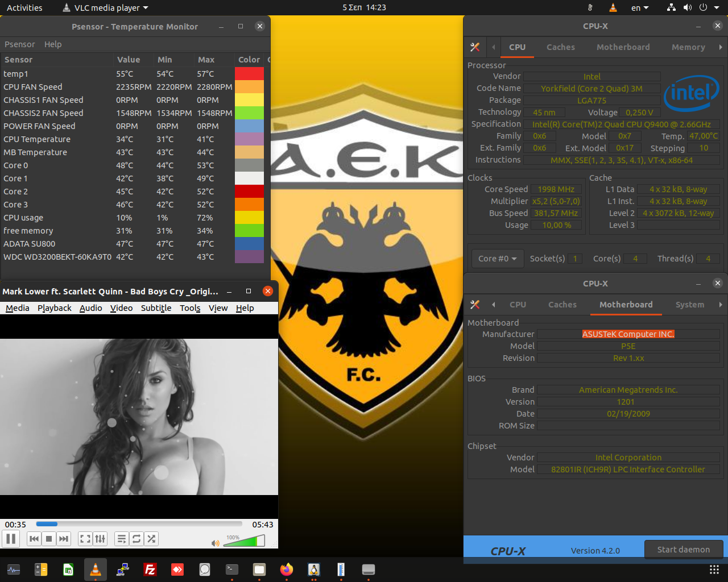Open Terminal from the dock
This screenshot has height=582, width=728.
point(232,569)
